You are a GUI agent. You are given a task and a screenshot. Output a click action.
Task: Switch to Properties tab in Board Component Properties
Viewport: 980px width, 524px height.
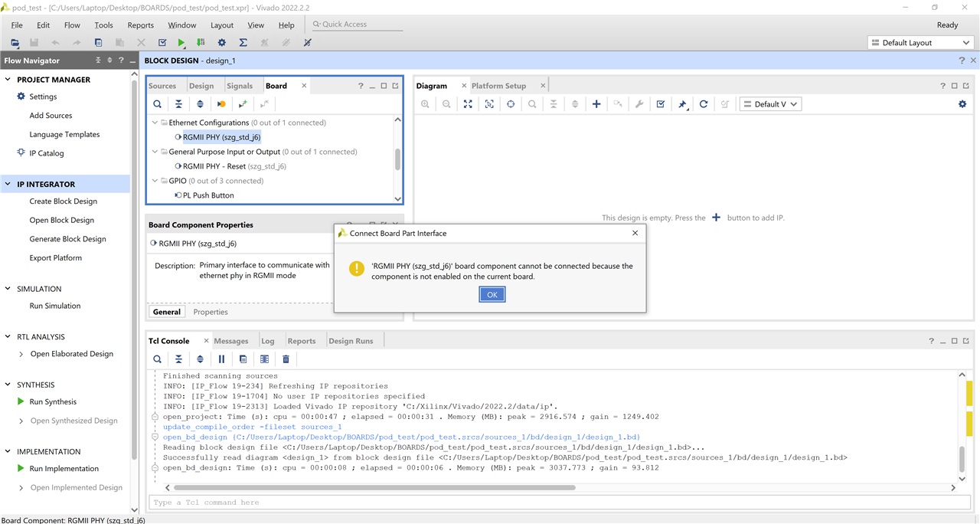[x=211, y=312]
